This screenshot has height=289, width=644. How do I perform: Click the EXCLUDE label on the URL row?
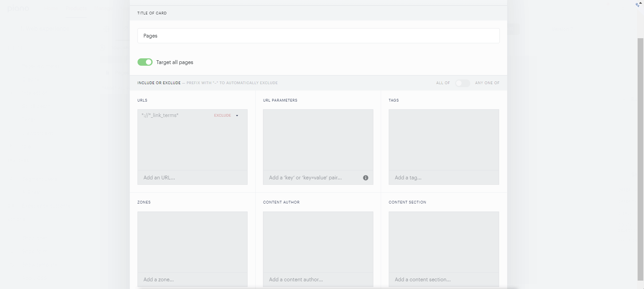222,116
